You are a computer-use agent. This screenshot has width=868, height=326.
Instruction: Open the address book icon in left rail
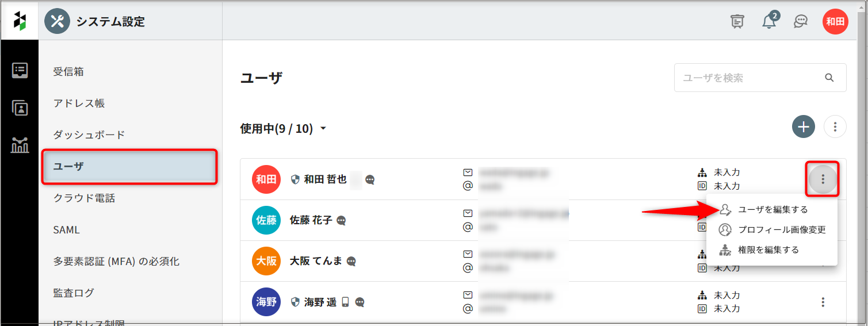coord(20,108)
